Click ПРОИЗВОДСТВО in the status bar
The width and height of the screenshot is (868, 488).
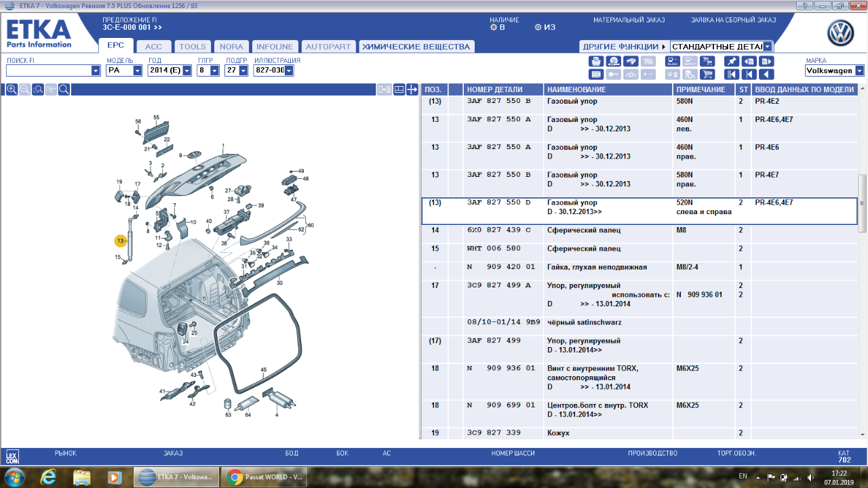(652, 453)
